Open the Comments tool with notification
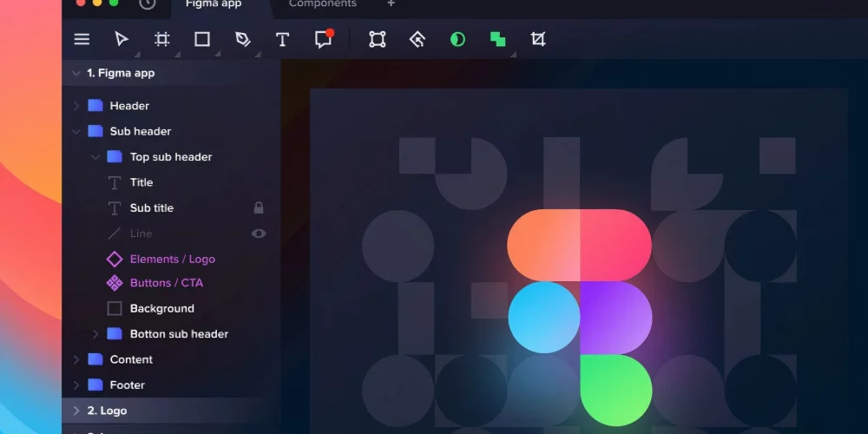This screenshot has height=434, width=868. click(324, 39)
